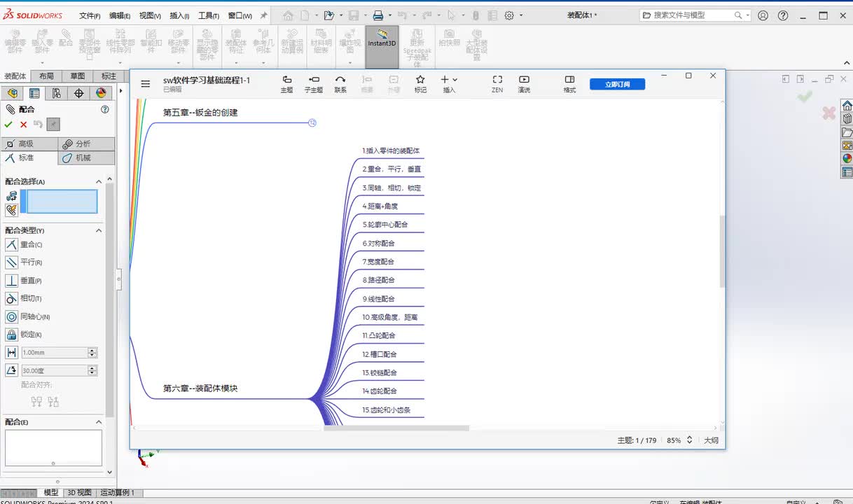Image resolution: width=853 pixels, height=504 pixels.
Task: Click the 1.00mm distance value field
Action: [x=54, y=353]
